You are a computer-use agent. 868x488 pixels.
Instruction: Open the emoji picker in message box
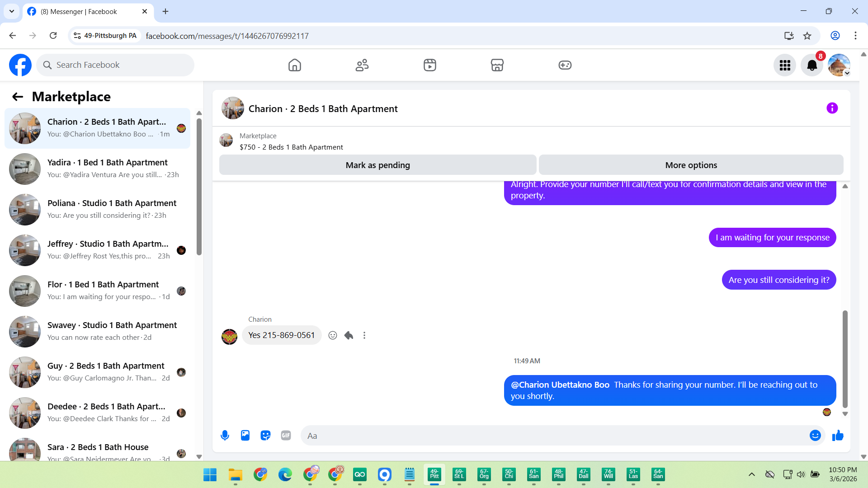[815, 436]
